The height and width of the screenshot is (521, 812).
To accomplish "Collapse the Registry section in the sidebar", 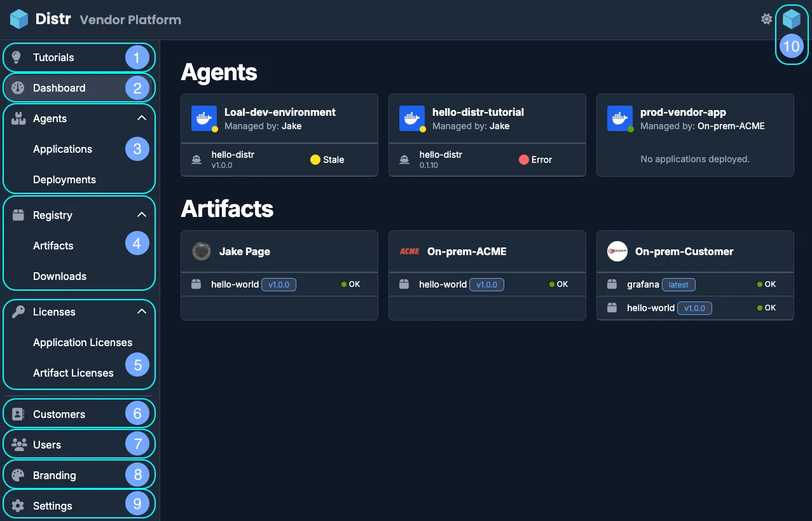I will pyautogui.click(x=142, y=214).
